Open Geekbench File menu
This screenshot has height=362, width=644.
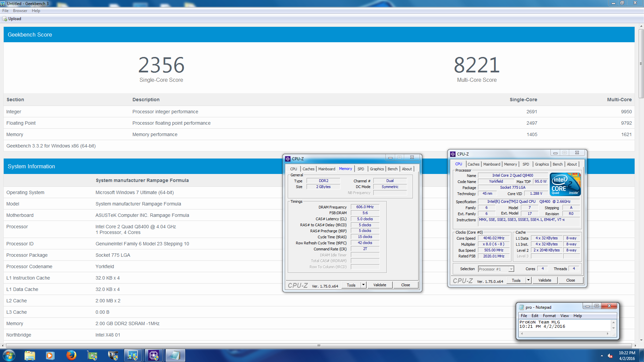click(5, 11)
